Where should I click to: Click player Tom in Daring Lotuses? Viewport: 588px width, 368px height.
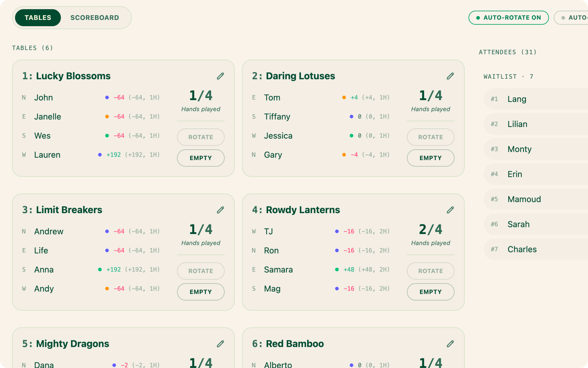[x=272, y=98]
